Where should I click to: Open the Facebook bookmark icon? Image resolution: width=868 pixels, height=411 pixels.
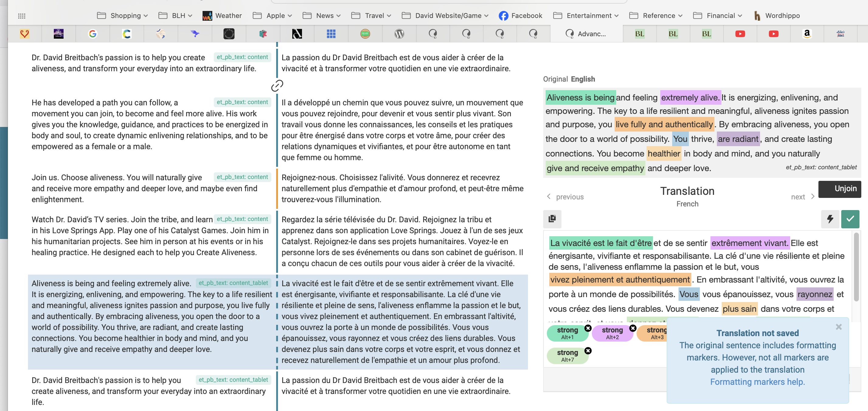point(503,16)
